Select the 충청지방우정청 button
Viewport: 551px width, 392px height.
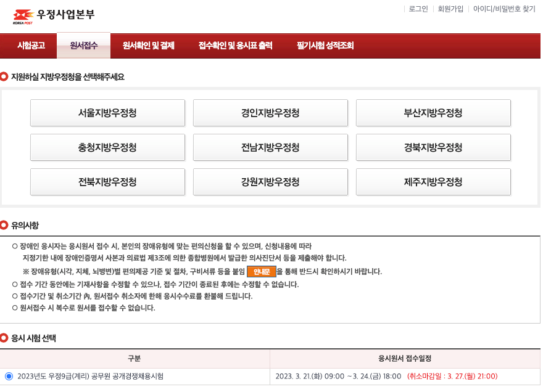pyautogui.click(x=107, y=147)
